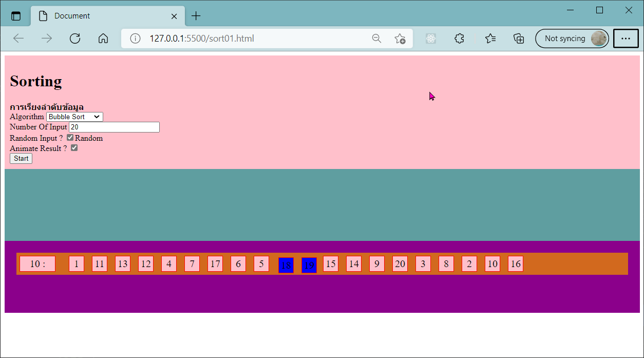The width and height of the screenshot is (644, 358).
Task: Click the address bar URL
Action: click(202, 39)
